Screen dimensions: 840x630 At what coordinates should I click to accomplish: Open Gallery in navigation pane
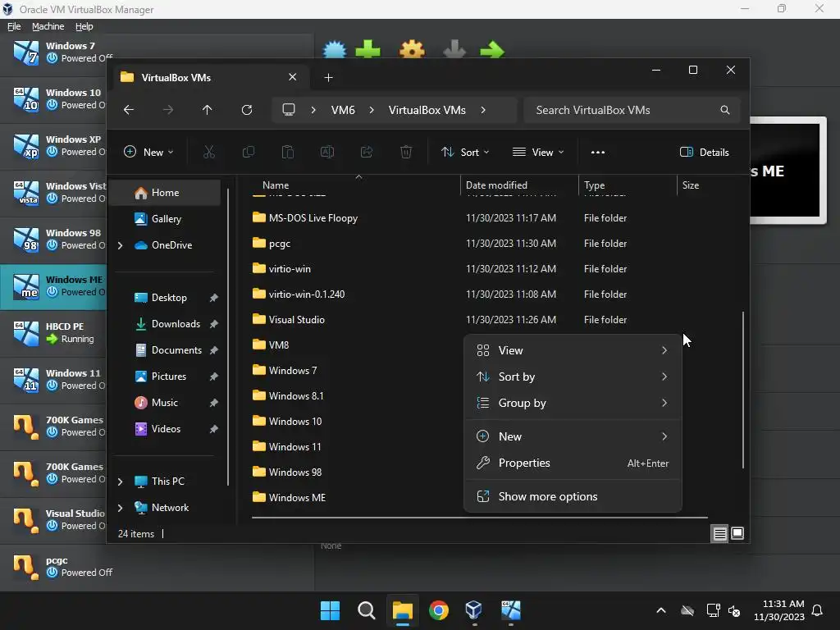pyautogui.click(x=166, y=219)
